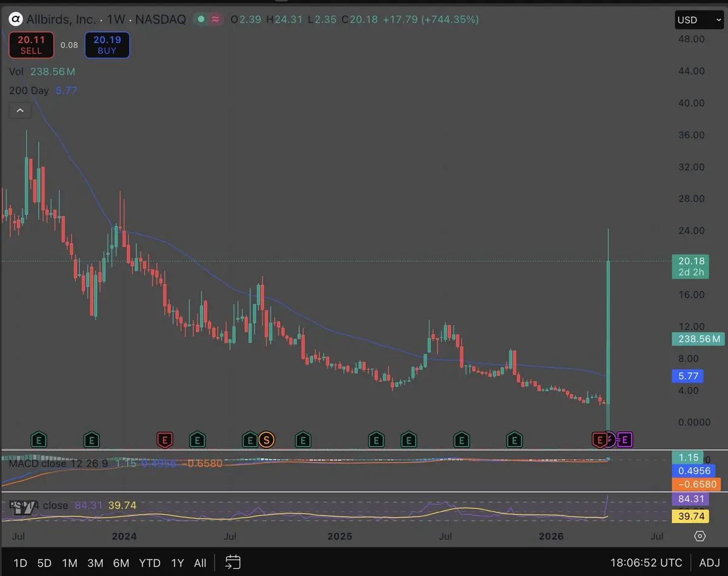Select the 3M time range
This screenshot has height=576, width=728.
[95, 563]
